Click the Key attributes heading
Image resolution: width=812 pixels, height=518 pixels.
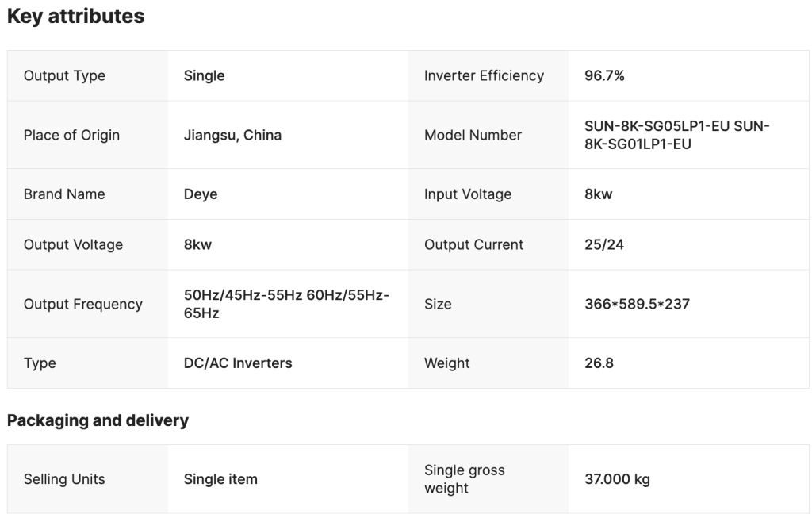tap(75, 17)
